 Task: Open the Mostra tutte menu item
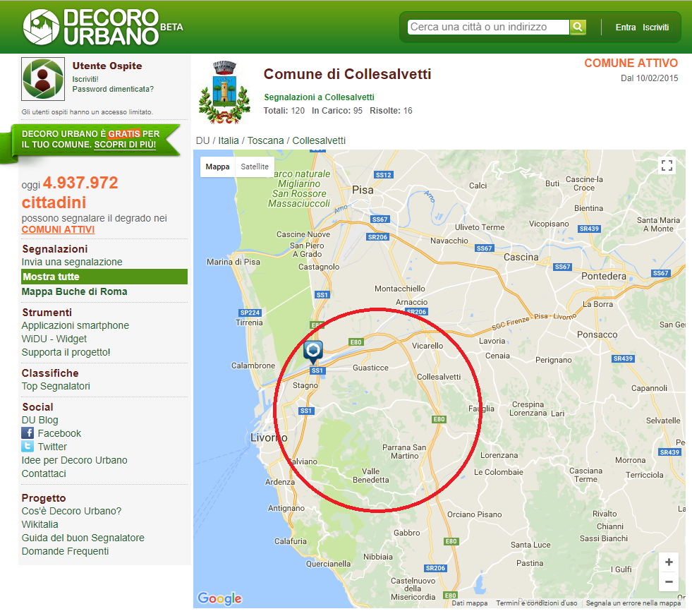(x=51, y=277)
